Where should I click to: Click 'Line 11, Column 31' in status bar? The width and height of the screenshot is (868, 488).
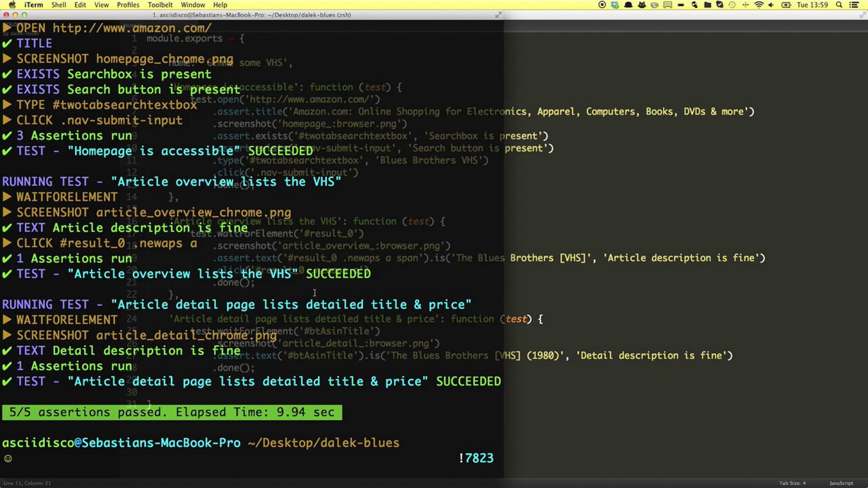pos(27,483)
